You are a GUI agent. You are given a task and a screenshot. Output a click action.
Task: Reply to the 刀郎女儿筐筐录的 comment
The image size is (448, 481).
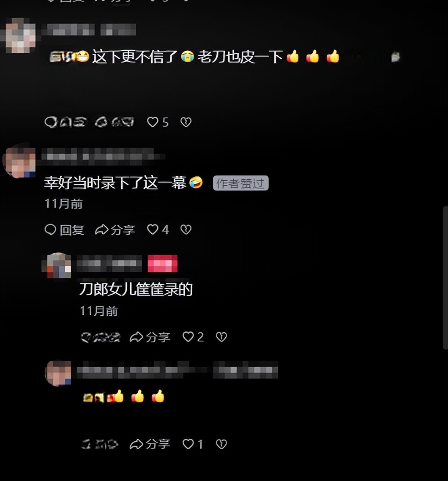[x=100, y=337]
